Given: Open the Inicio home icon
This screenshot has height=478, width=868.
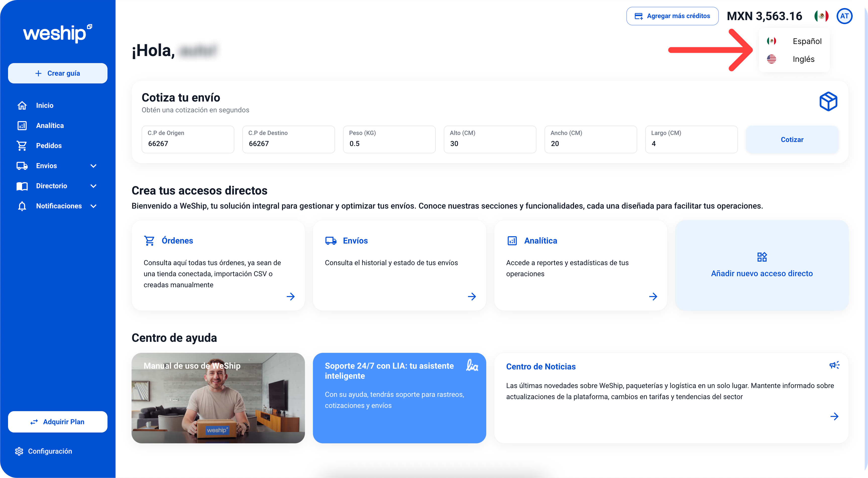Looking at the screenshot, I should coord(22,106).
